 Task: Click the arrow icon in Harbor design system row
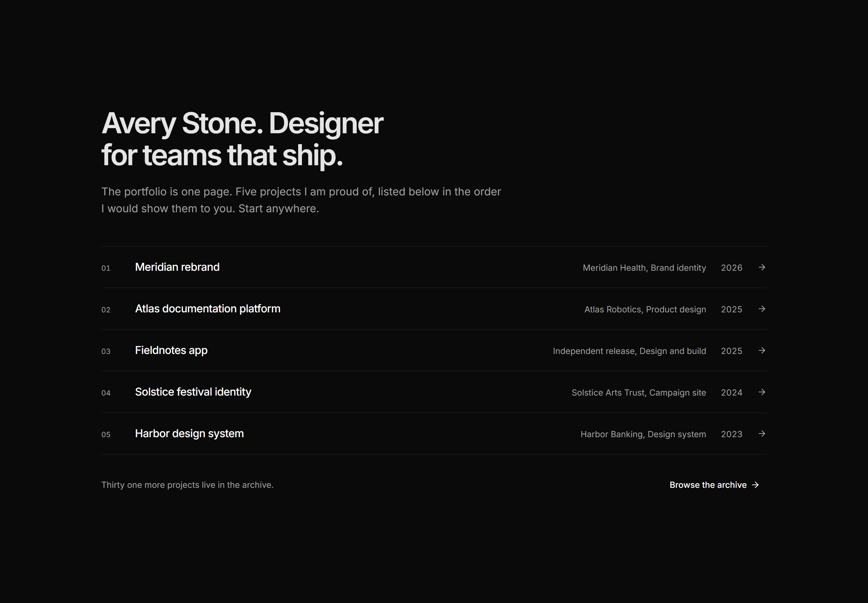[x=762, y=433]
